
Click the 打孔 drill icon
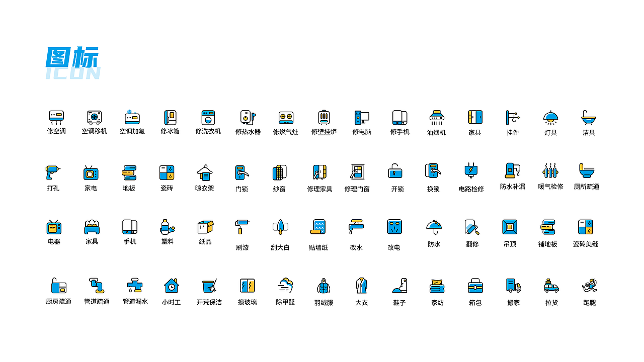coord(53,173)
